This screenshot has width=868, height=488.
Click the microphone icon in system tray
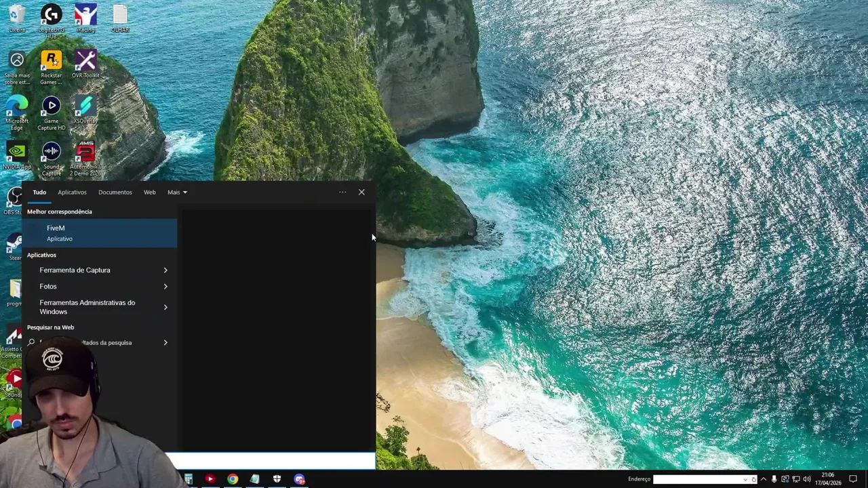coord(774,479)
